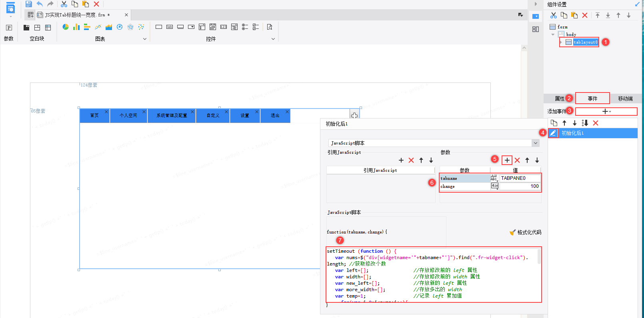Image resolution: width=644 pixels, height=318 pixels.
Task: Switch to the 属性 tab
Action: (x=560, y=99)
